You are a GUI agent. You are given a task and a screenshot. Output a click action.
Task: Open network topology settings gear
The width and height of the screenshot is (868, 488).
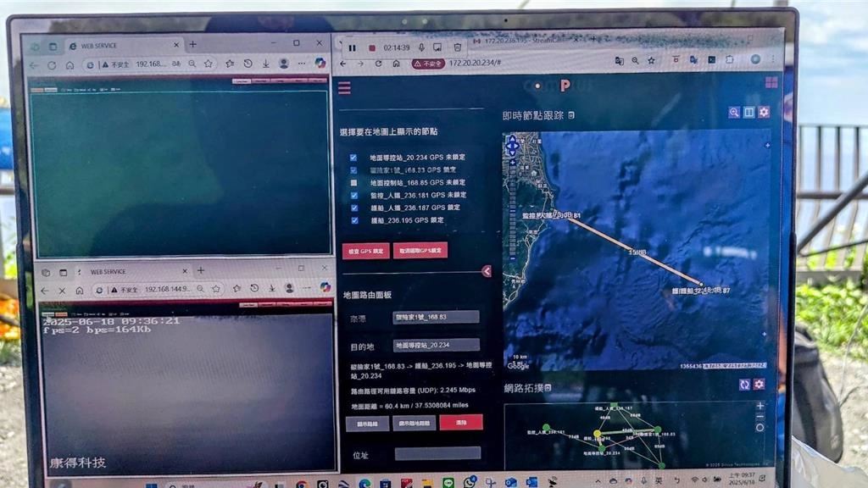click(x=759, y=384)
